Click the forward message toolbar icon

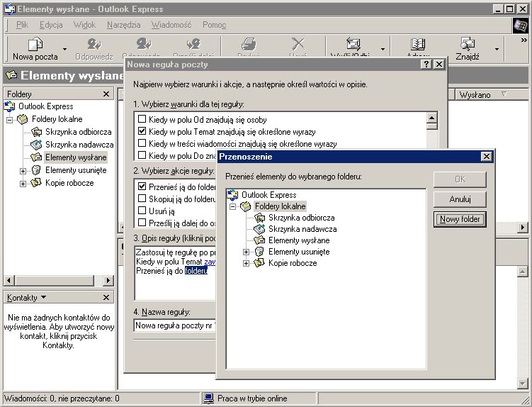[x=193, y=44]
